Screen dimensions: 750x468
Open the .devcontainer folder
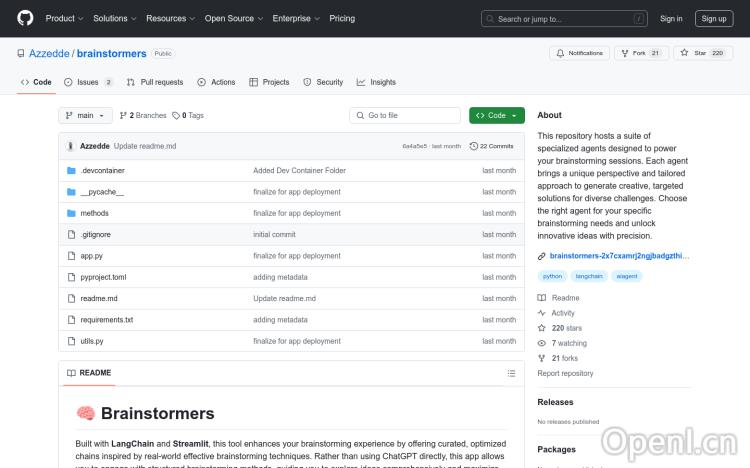101,171
